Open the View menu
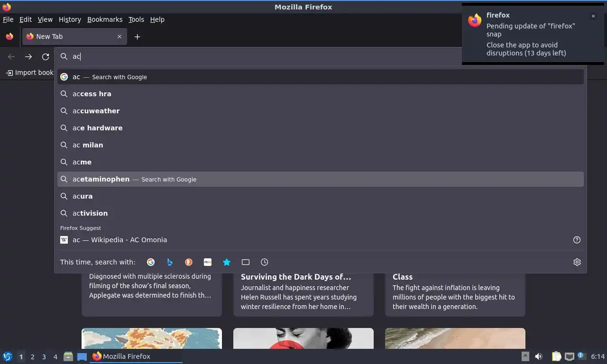 coord(45,19)
